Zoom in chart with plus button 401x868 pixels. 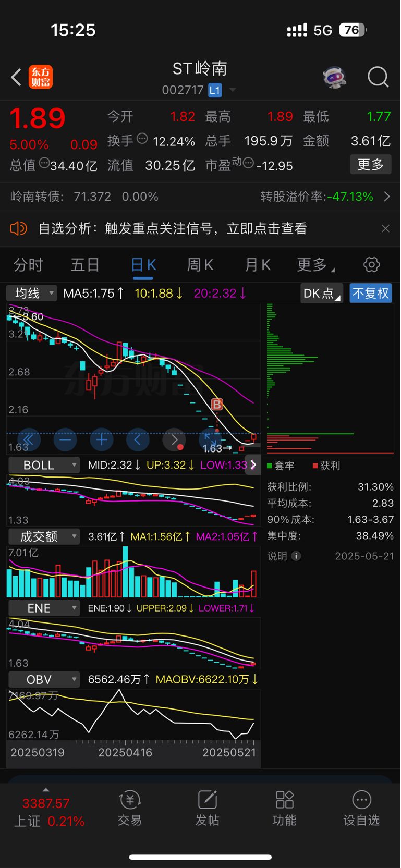click(x=102, y=440)
